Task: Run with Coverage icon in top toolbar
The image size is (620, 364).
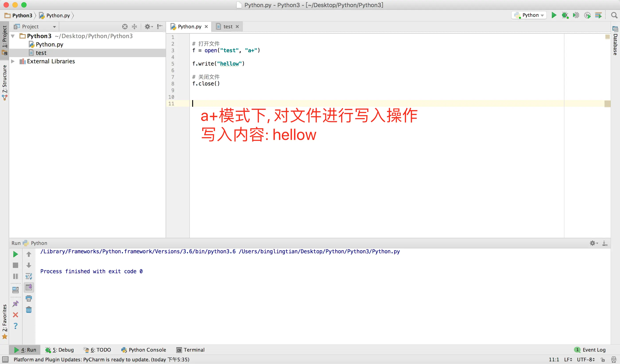Action: (x=576, y=15)
